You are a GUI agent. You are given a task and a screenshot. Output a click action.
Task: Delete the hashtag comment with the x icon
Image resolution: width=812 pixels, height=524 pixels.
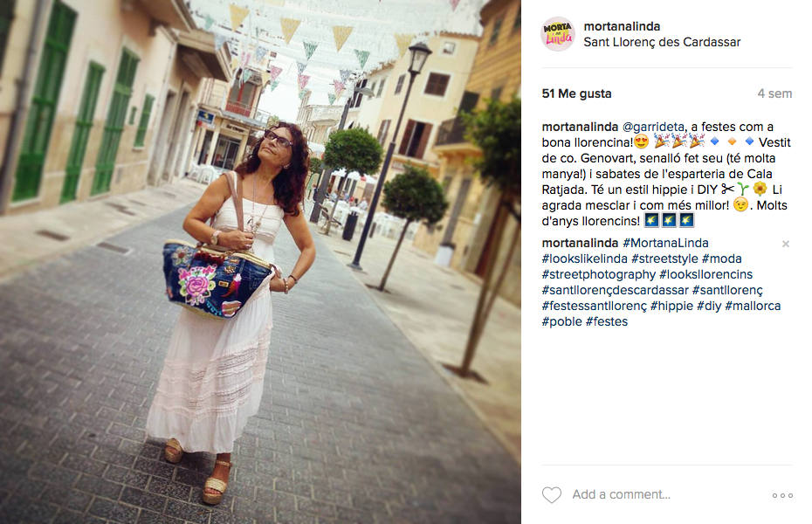[x=786, y=244]
